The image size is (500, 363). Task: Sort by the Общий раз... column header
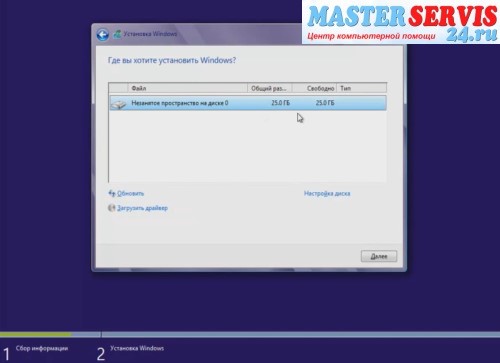(x=270, y=88)
